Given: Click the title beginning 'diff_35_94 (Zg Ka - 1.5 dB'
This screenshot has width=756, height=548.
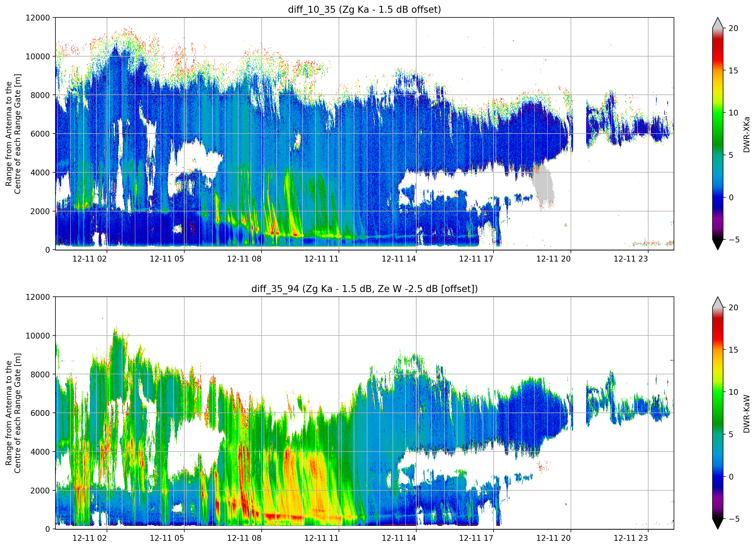Looking at the screenshot, I should (x=364, y=289).
